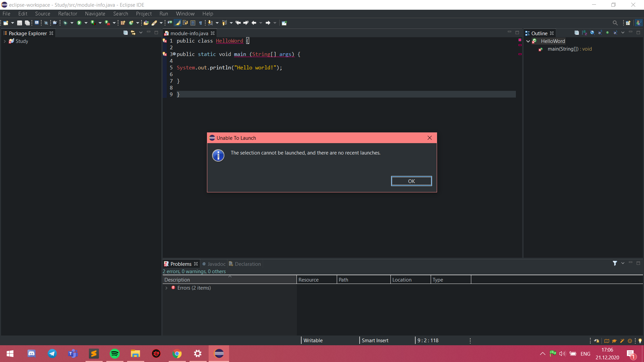
Task: Toggle Skip All Breakpoints
Action: pos(46,23)
